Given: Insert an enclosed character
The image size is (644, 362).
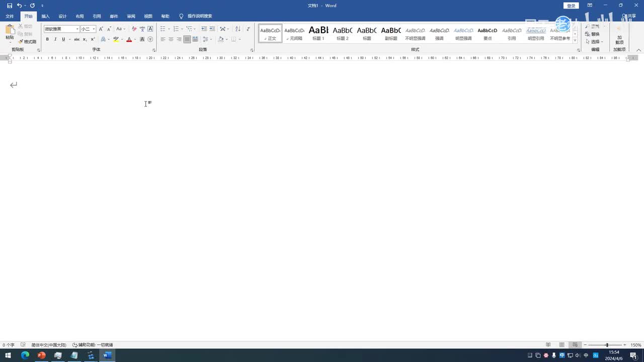Looking at the screenshot, I should point(150,39).
